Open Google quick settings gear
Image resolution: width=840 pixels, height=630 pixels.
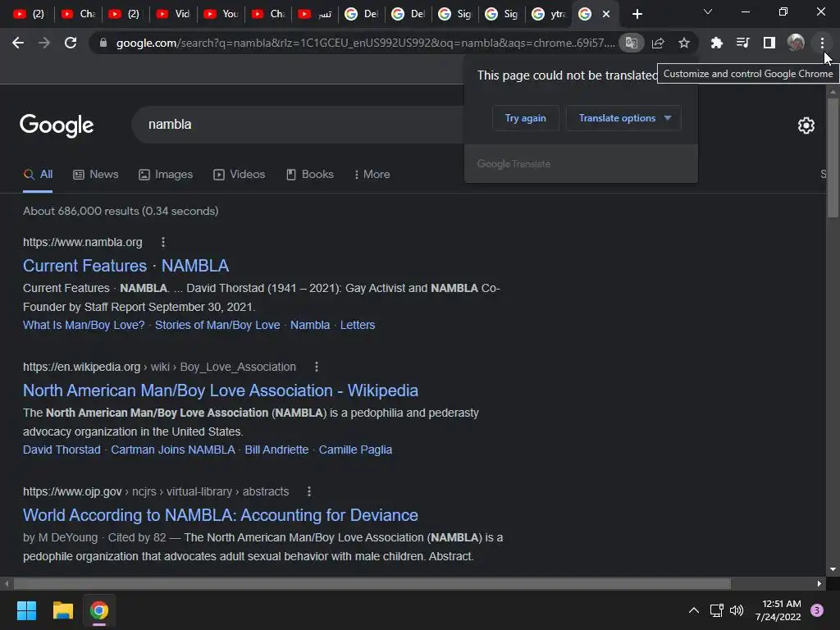pyautogui.click(x=806, y=126)
